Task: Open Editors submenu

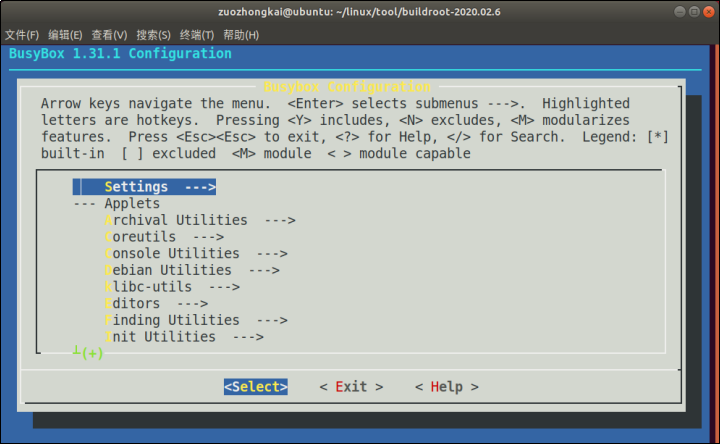Action: click(156, 303)
